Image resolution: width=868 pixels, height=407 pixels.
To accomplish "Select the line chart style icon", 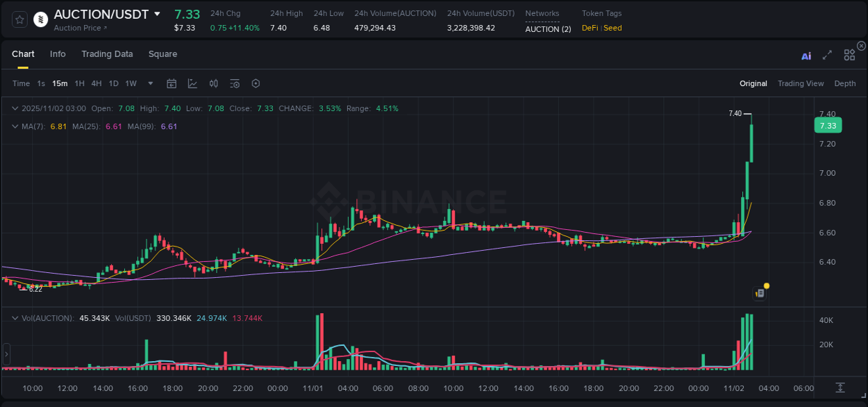I will pyautogui.click(x=191, y=83).
